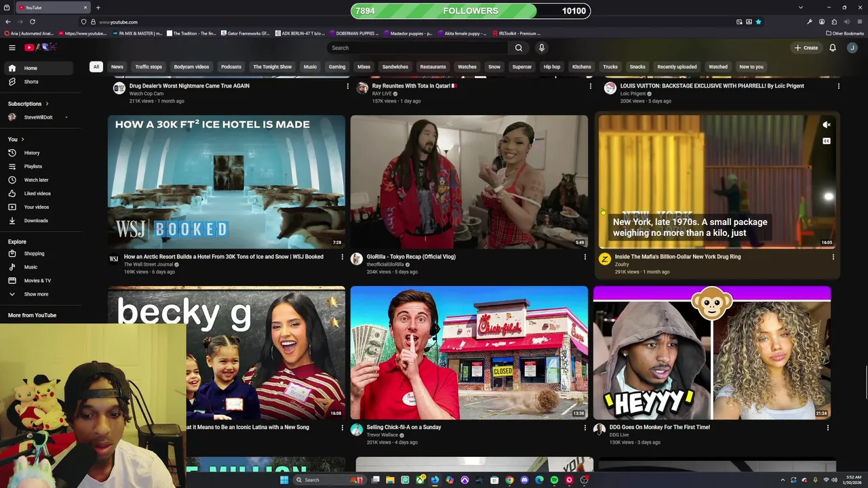868x488 pixels.
Task: Click the browser reload button
Action: tap(32, 22)
